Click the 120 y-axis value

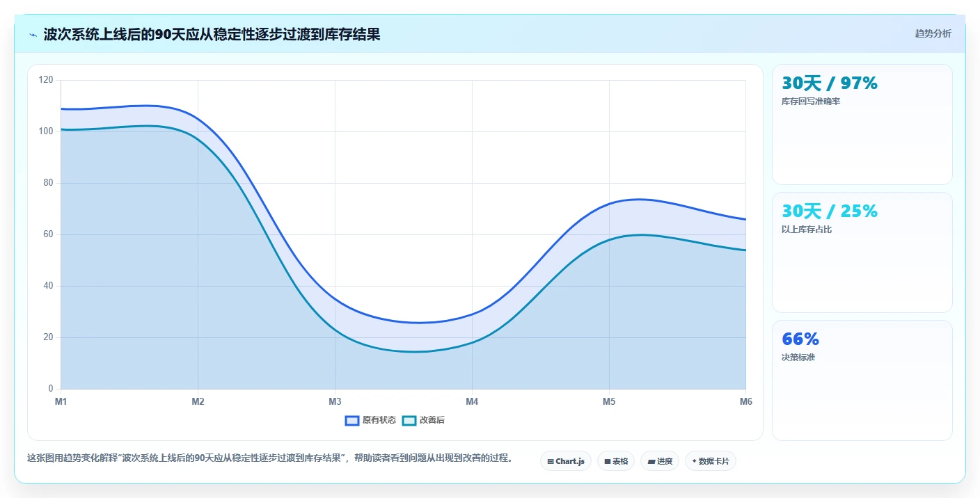click(46, 80)
